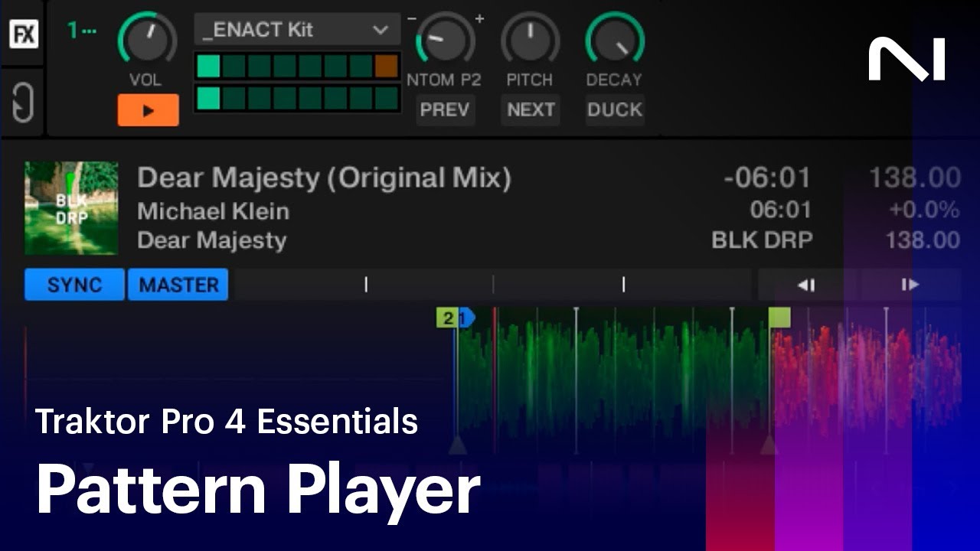Adjust the VOL knob
Viewport: 980px width, 551px height.
(146, 40)
